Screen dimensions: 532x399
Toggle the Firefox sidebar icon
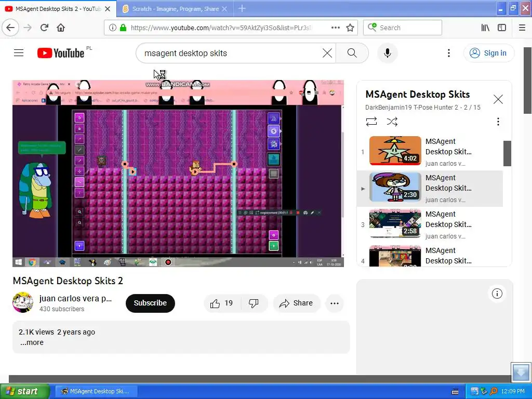(502, 28)
